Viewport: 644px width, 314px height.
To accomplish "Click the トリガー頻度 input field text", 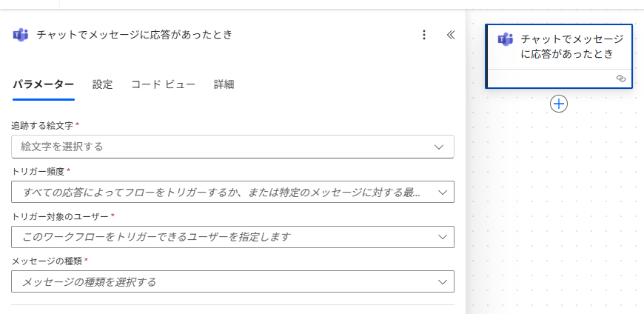I will [222, 192].
